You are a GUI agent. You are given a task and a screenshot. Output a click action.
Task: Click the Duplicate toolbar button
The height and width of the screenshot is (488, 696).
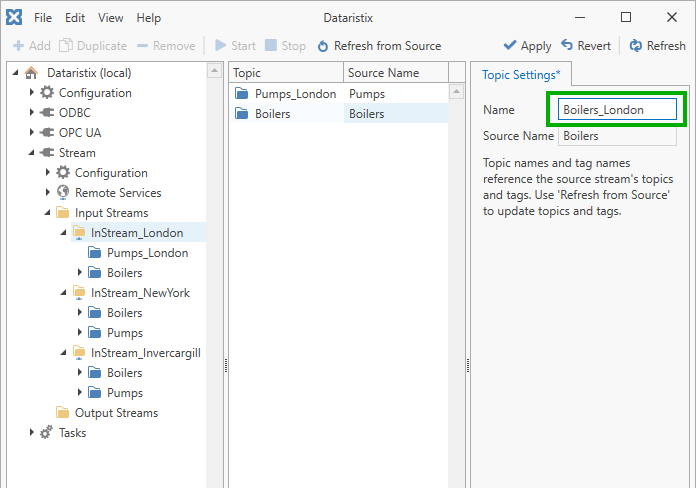pos(93,46)
